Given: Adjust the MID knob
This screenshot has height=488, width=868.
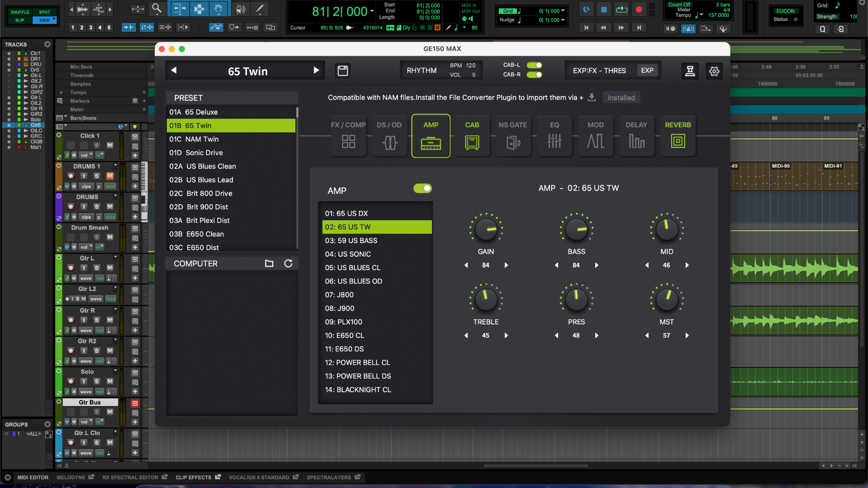Looking at the screenshot, I should tap(666, 230).
